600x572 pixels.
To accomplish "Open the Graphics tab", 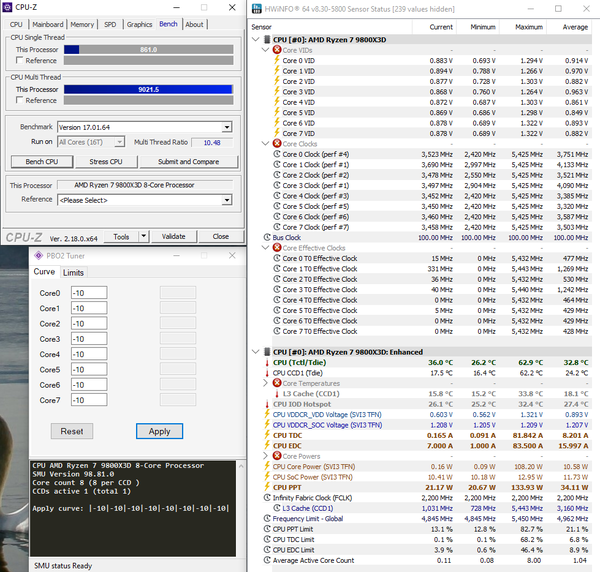I will point(139,24).
